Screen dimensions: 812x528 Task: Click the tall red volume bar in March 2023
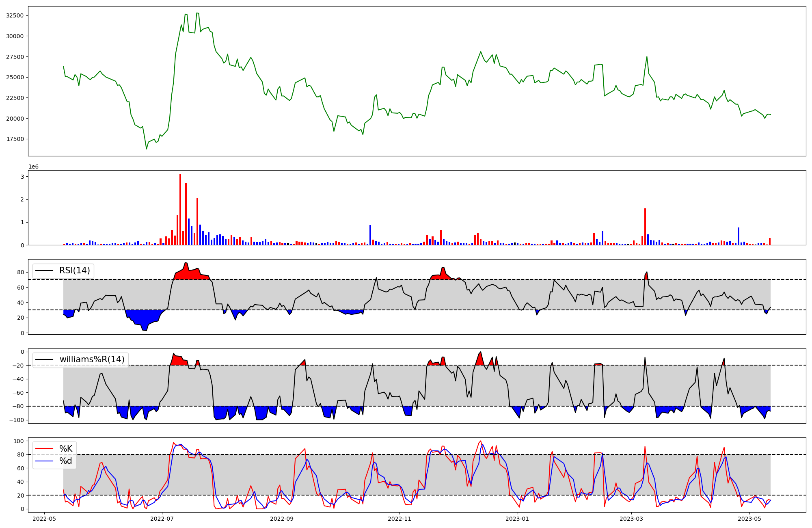tap(645, 227)
